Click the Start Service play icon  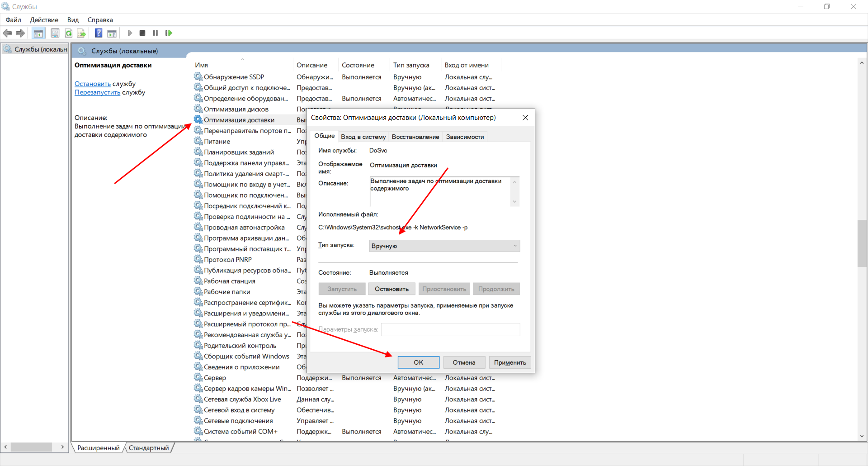[x=130, y=33]
